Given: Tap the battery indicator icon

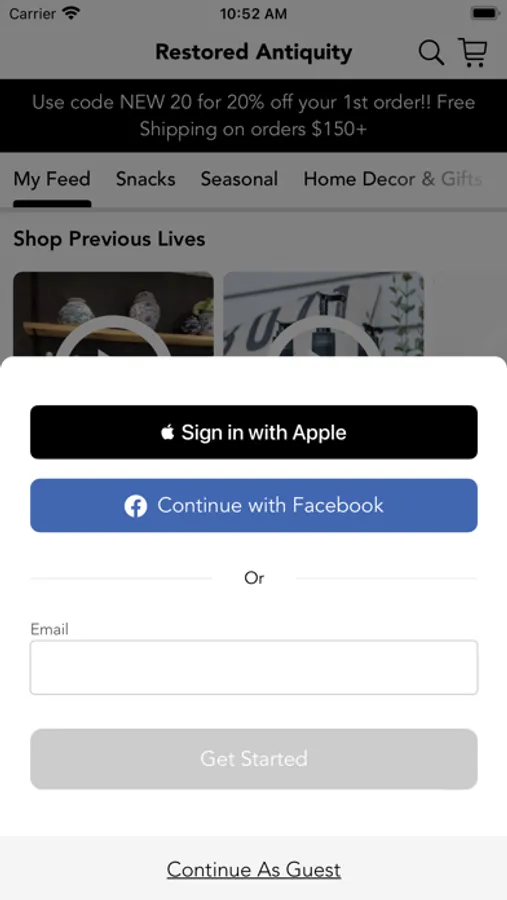Looking at the screenshot, I should (485, 13).
